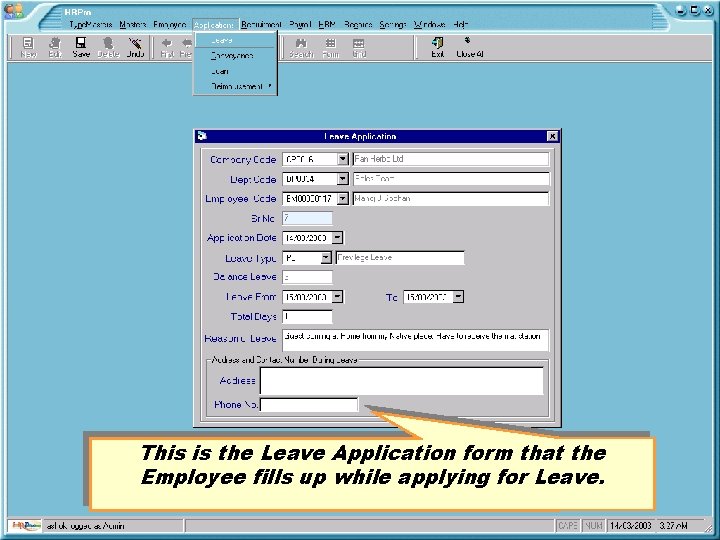Screen dimensions: 720x540
Task: Click the time in the status bar
Action: [673, 525]
